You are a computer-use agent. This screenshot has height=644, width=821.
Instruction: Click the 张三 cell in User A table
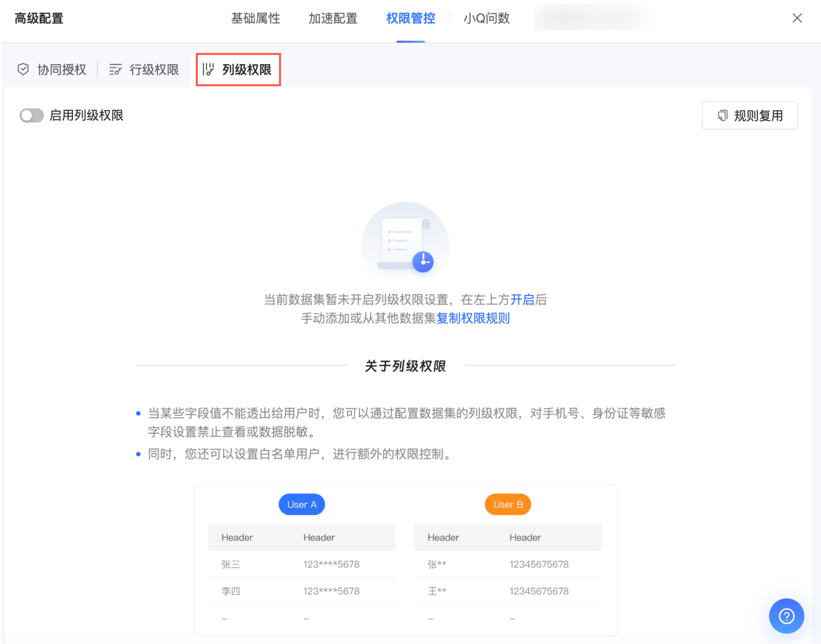pyautogui.click(x=231, y=564)
